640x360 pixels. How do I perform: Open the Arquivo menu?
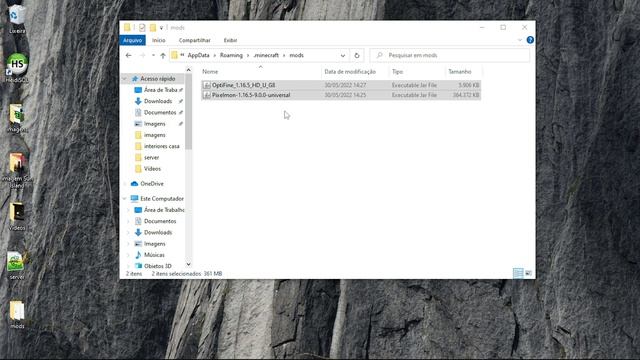tap(133, 40)
